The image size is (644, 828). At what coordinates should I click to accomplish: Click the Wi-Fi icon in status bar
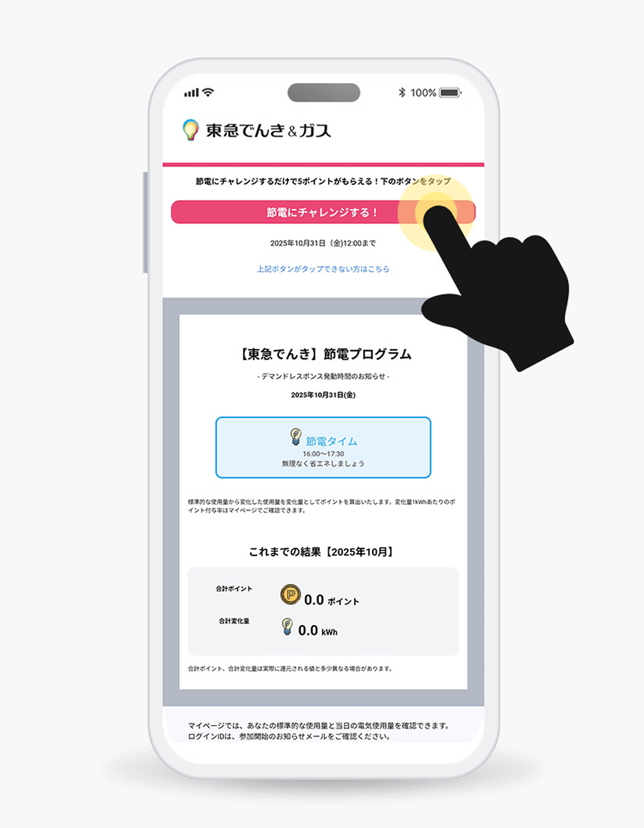click(208, 93)
